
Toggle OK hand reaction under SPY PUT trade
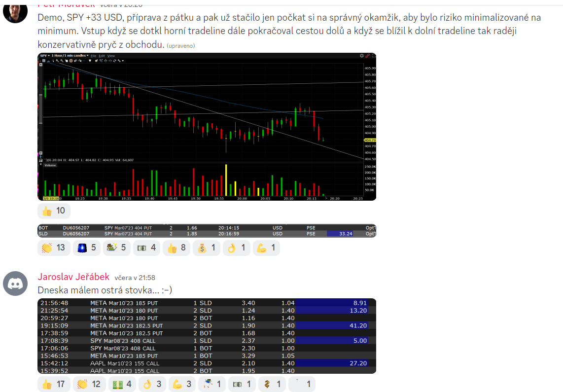[236, 248]
